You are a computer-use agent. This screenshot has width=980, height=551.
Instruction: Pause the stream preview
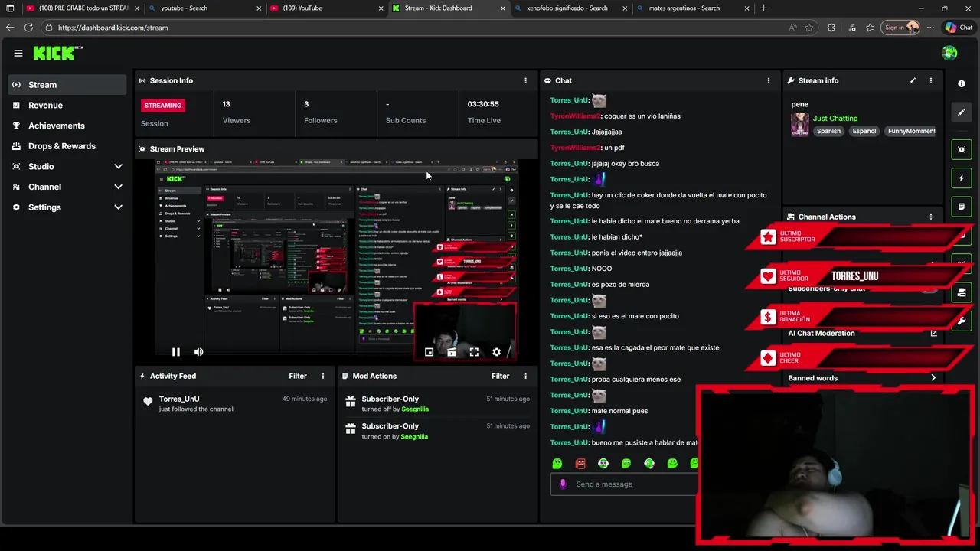(x=175, y=352)
